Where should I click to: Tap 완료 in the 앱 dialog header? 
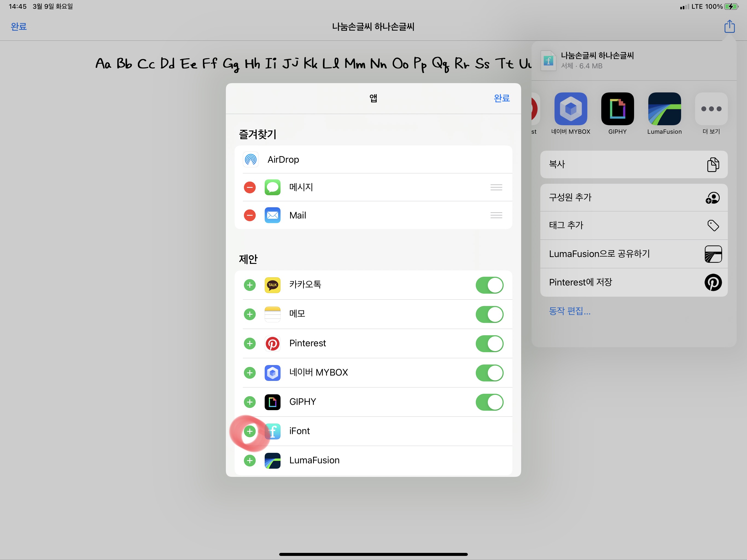[501, 98]
